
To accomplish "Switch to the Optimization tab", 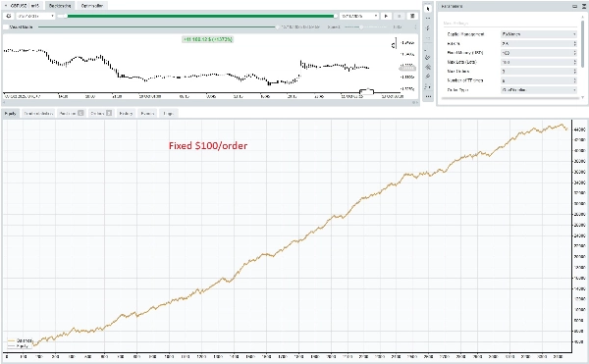I will [x=91, y=6].
